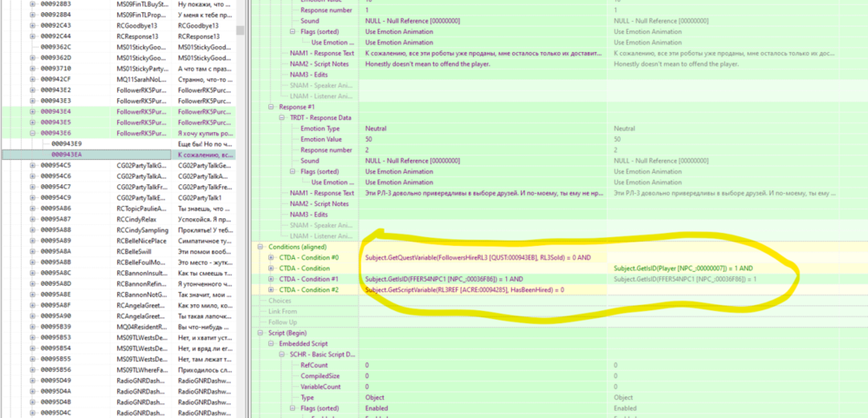The height and width of the screenshot is (418, 868).
Task: Expand CTDA - Condition #0
Action: 271,257
